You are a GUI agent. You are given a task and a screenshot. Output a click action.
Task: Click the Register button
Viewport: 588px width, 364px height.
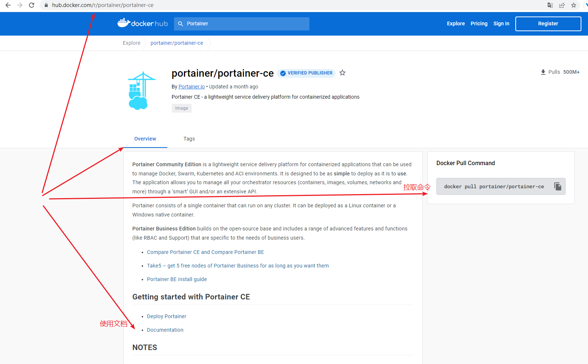(548, 23)
